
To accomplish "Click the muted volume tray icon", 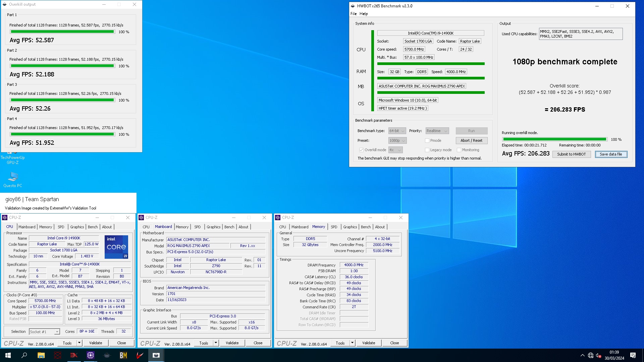I will [599, 355].
